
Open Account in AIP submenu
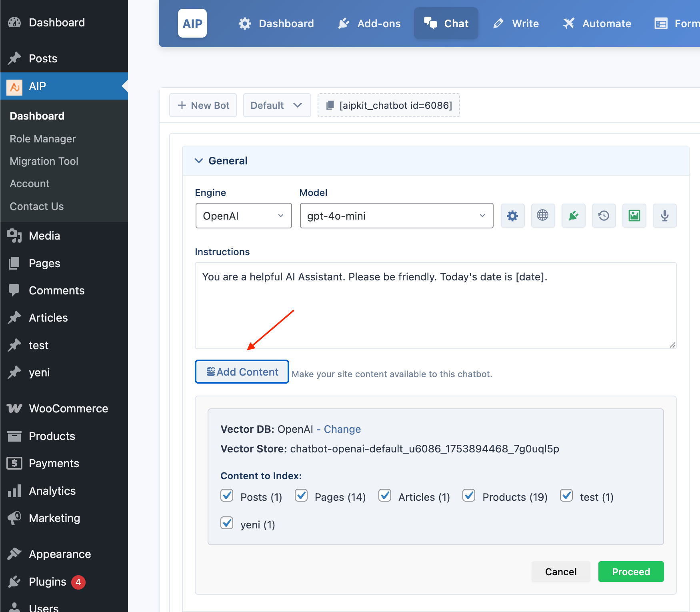[x=30, y=184]
